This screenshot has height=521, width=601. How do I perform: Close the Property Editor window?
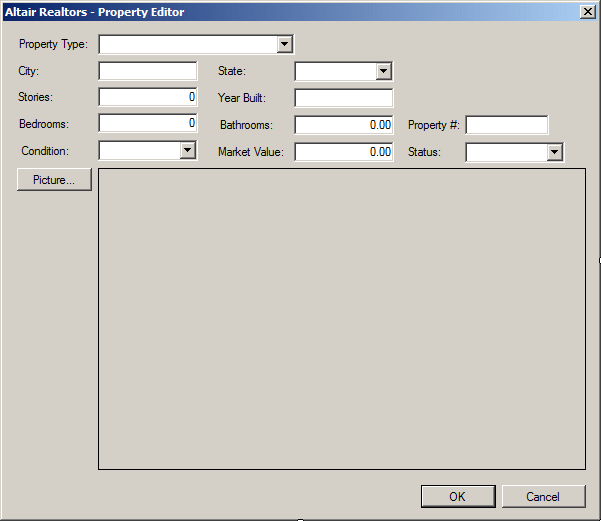click(x=588, y=12)
